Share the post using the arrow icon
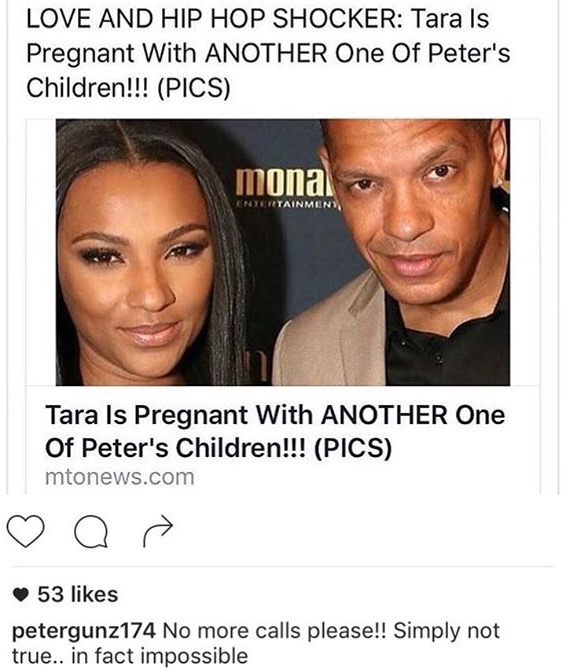The width and height of the screenshot is (562, 671). (x=158, y=531)
